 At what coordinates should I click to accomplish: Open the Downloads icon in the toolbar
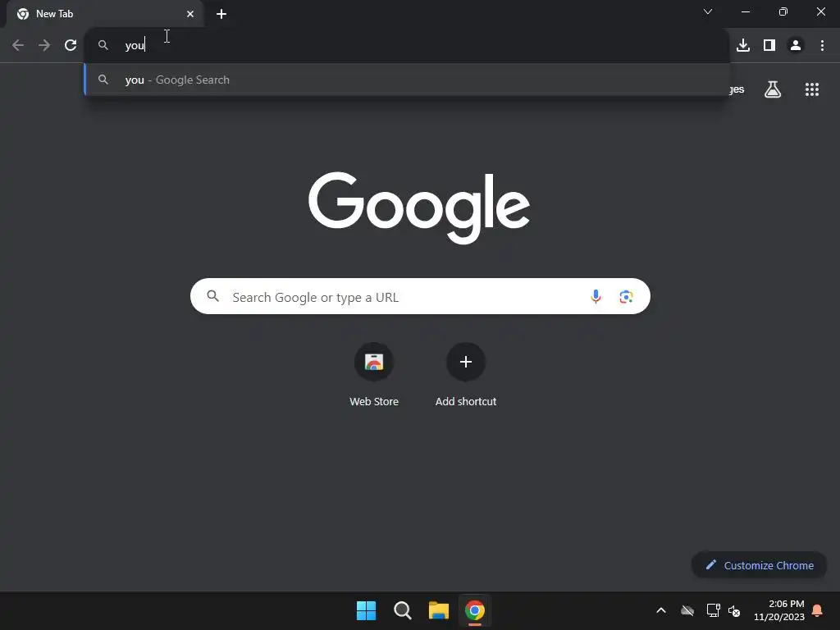(x=743, y=45)
